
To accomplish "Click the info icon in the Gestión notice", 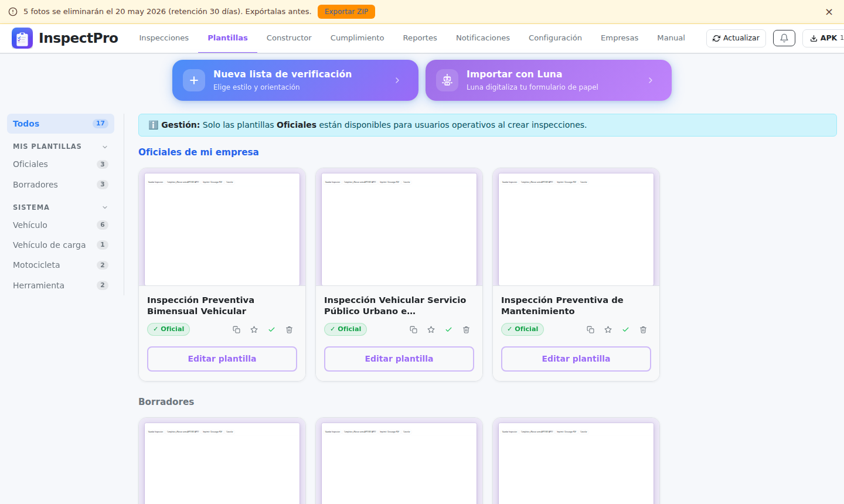I will click(154, 125).
